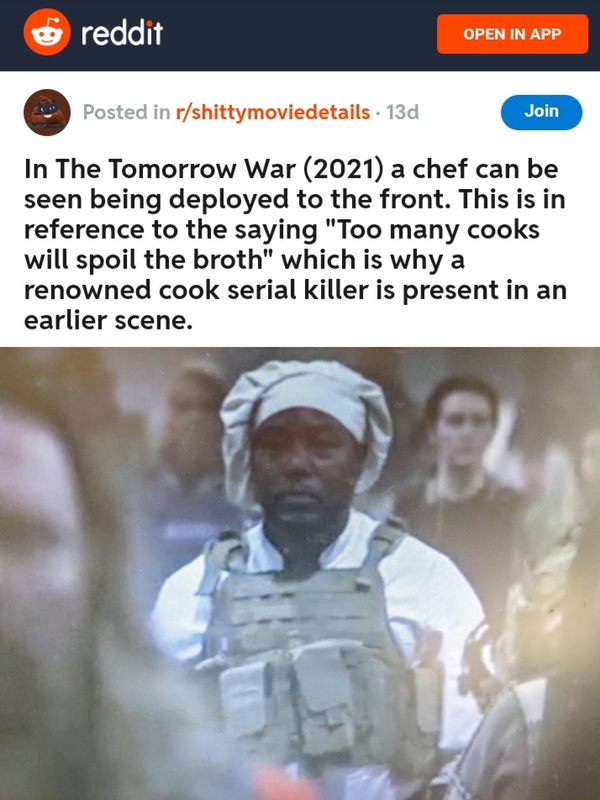Join the shittymoviedetails community
The height and width of the screenshot is (800, 600).
coord(541,112)
